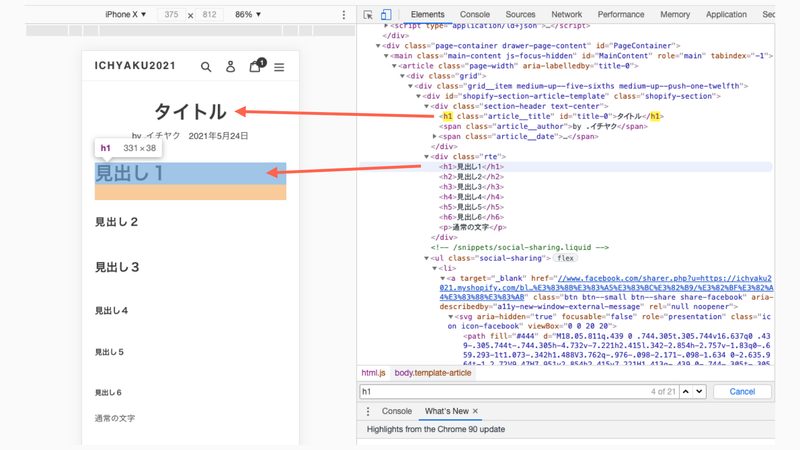Click the 812 height input field
This screenshot has height=450, width=800.
tap(210, 14)
